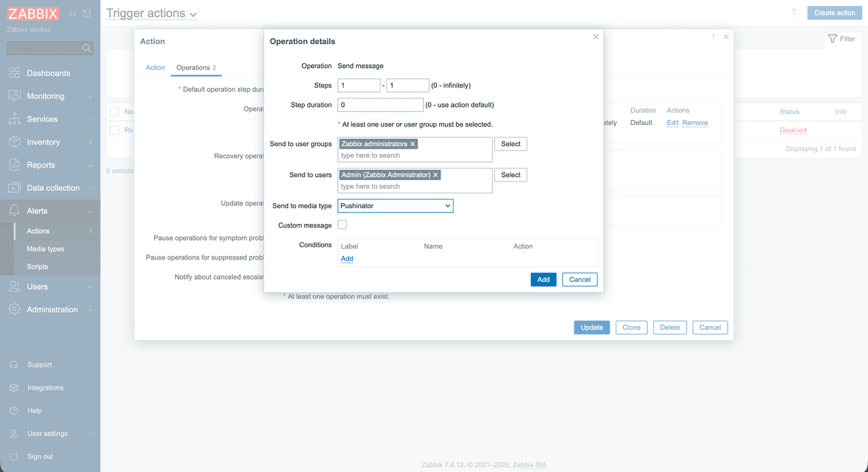Click the Clone button
Image resolution: width=868 pixels, height=472 pixels.
[x=631, y=327]
